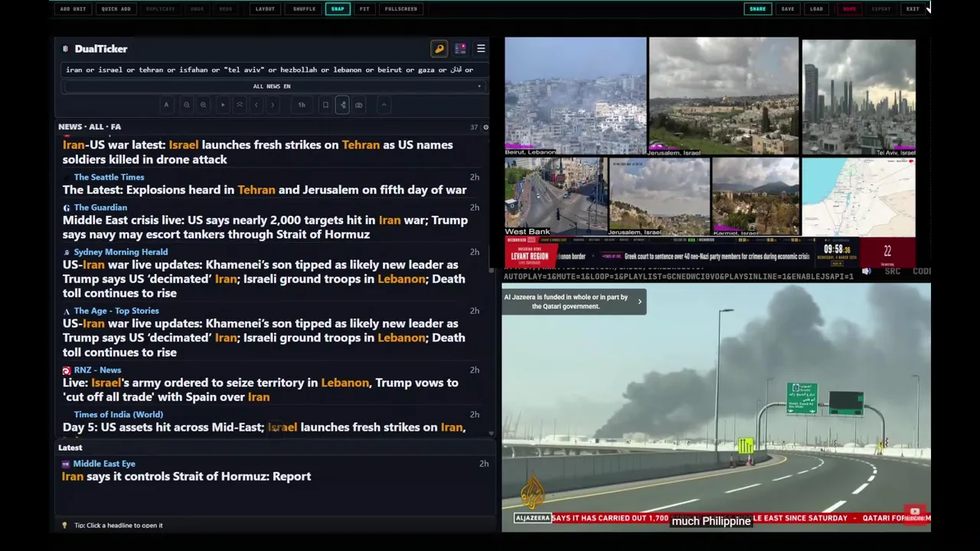Click the bookmark icon in ticker toolbar
This screenshot has width=980, height=551.
pos(325,105)
